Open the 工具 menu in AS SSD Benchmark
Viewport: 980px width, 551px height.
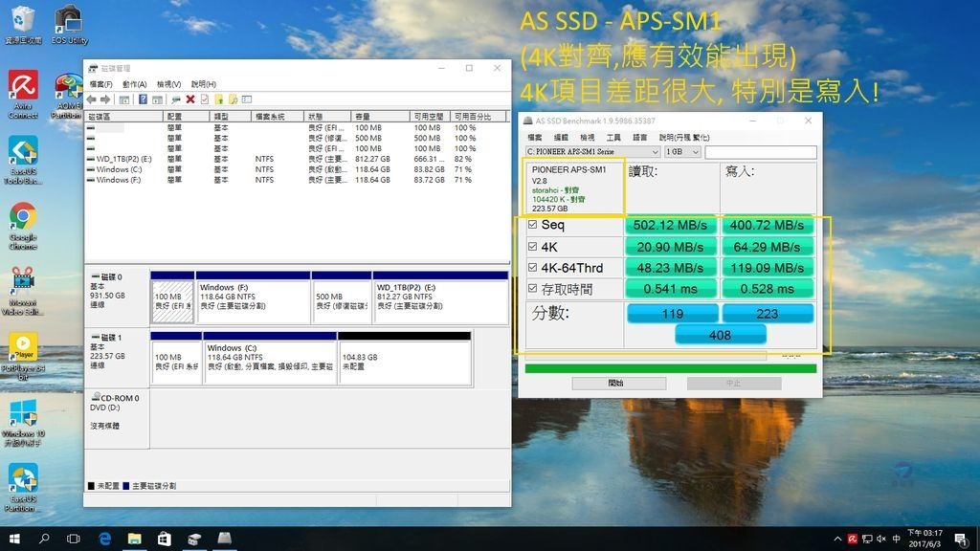coord(613,138)
